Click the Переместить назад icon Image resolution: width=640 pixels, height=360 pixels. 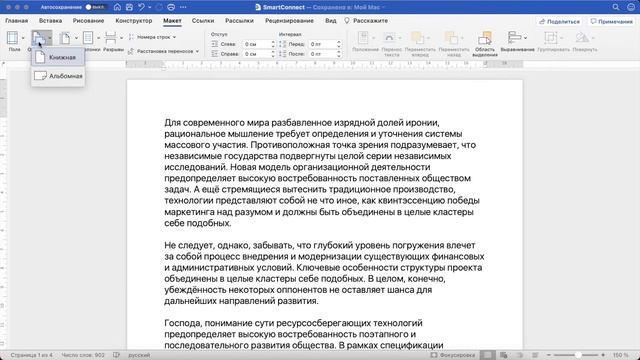[451, 38]
